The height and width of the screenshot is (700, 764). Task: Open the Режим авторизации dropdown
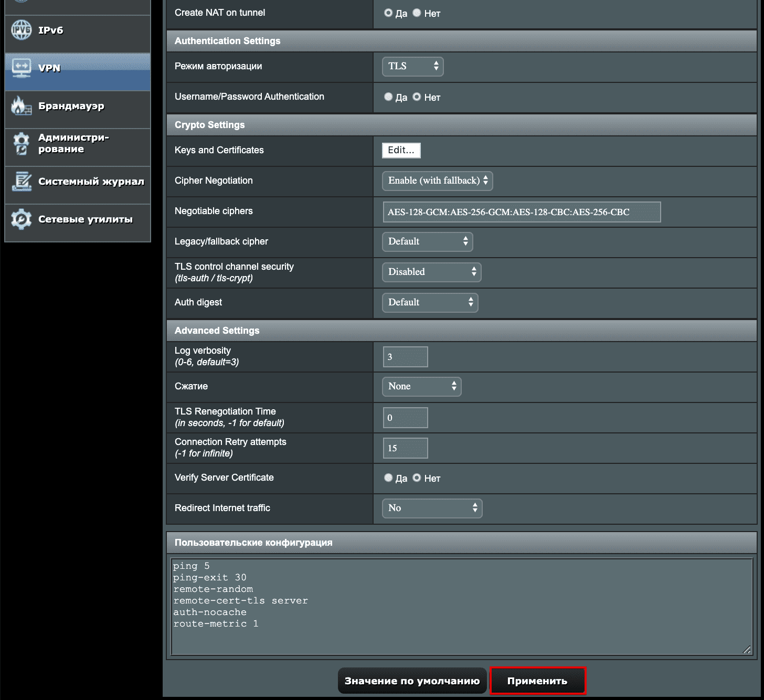click(412, 66)
